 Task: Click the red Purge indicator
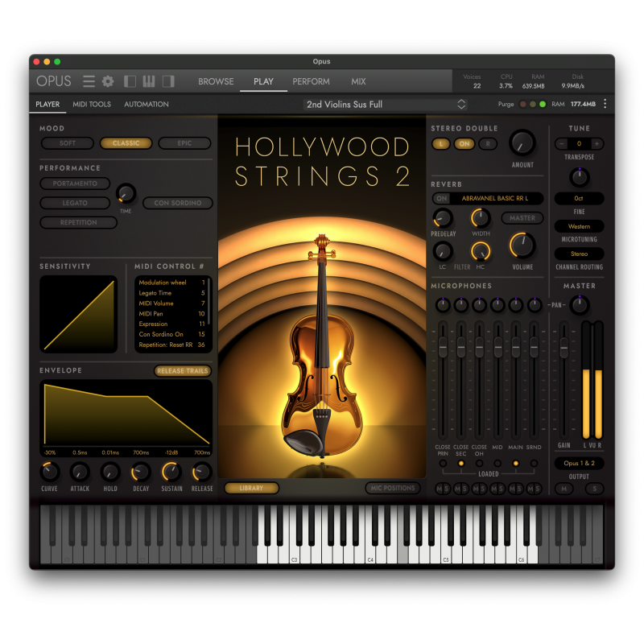coord(522,105)
